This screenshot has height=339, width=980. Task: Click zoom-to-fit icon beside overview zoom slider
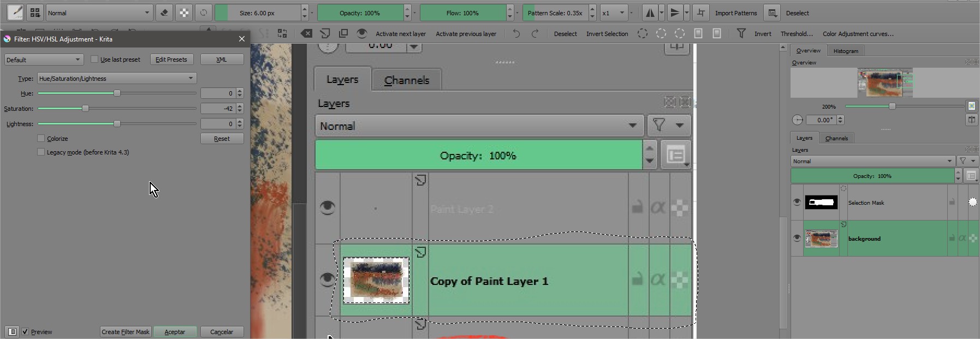(x=972, y=106)
